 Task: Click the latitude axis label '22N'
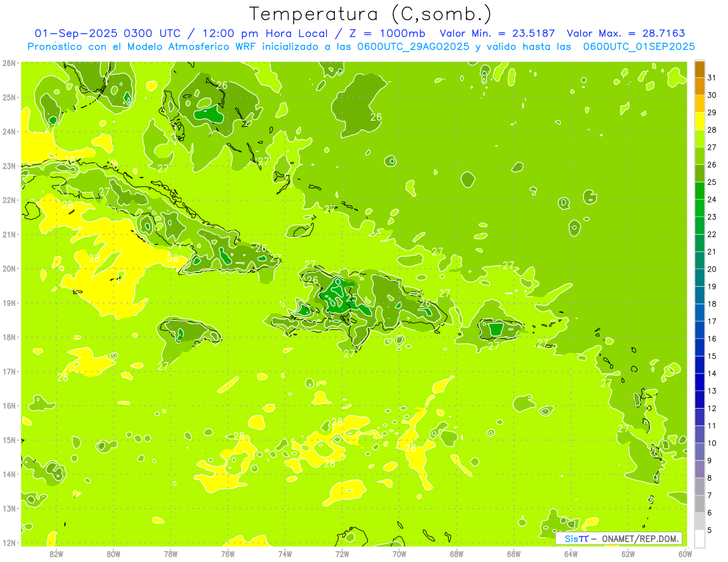point(9,200)
